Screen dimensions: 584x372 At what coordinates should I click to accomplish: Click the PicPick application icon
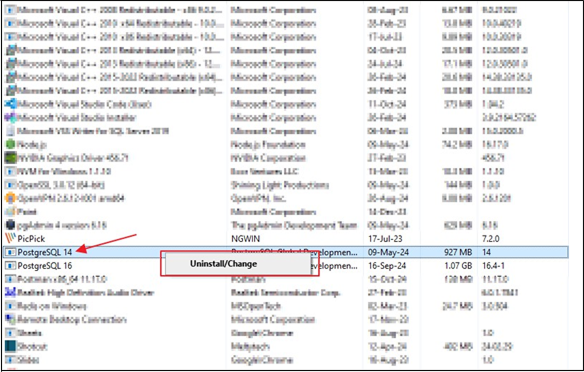click(10, 238)
